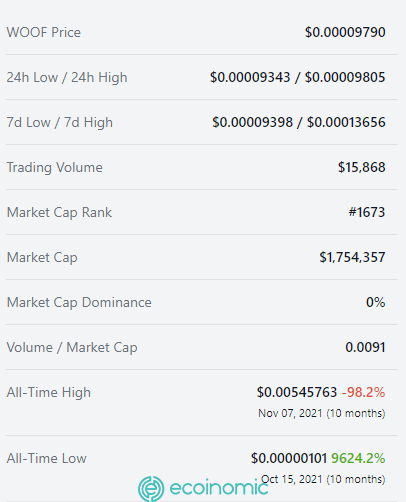
Task: Select the Market Cap Rank label
Action: pos(59,213)
